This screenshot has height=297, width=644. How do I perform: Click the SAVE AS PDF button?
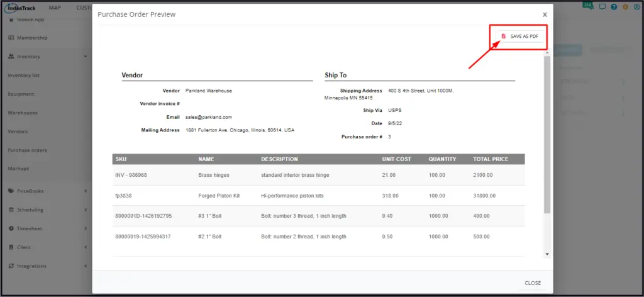(x=520, y=36)
